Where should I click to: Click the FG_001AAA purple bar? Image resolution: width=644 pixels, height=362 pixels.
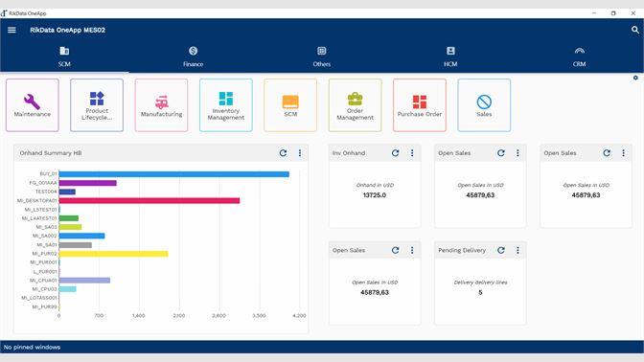tap(88, 183)
